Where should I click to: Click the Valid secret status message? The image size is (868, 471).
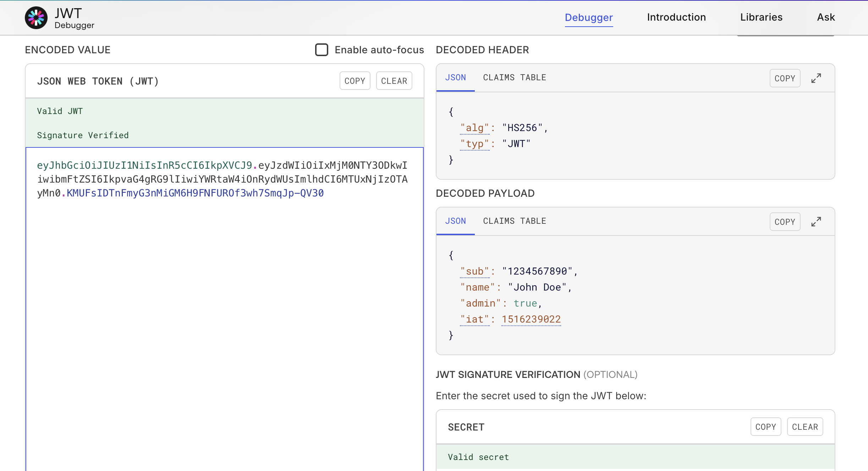click(478, 457)
